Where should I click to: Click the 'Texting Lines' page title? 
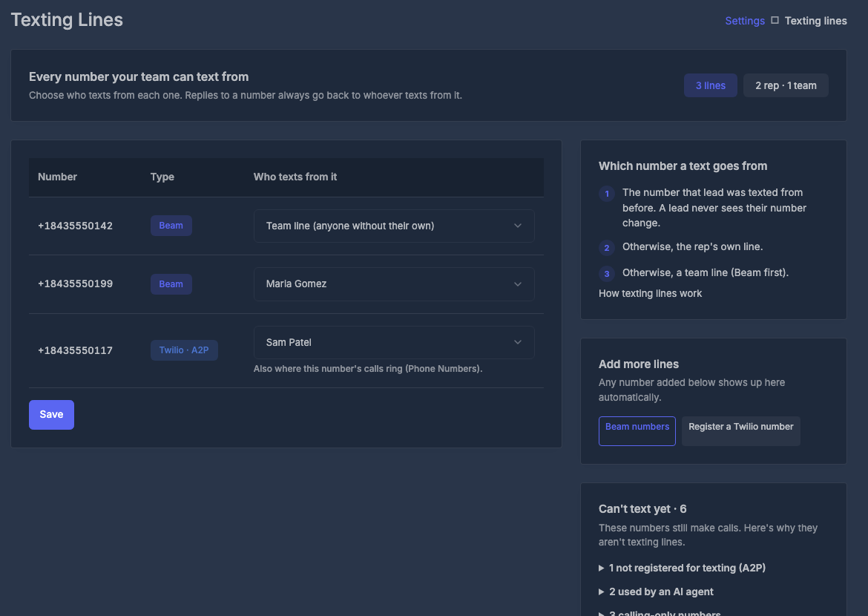point(67,20)
